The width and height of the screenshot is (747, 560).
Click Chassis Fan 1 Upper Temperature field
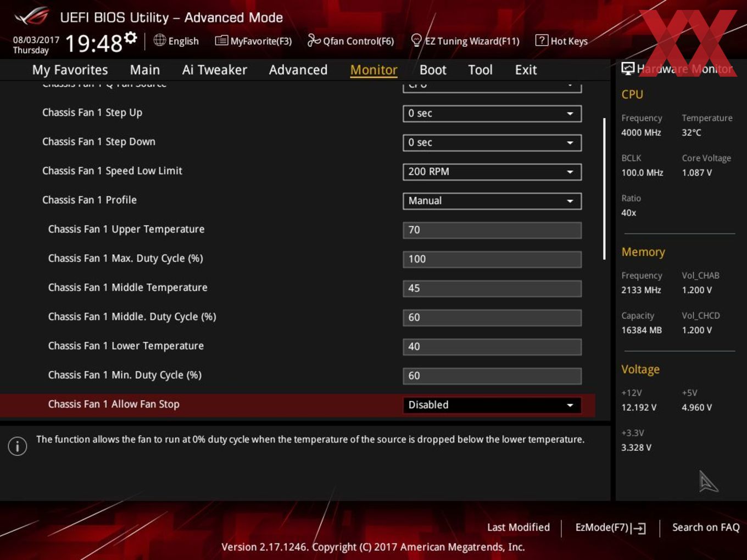coord(492,230)
